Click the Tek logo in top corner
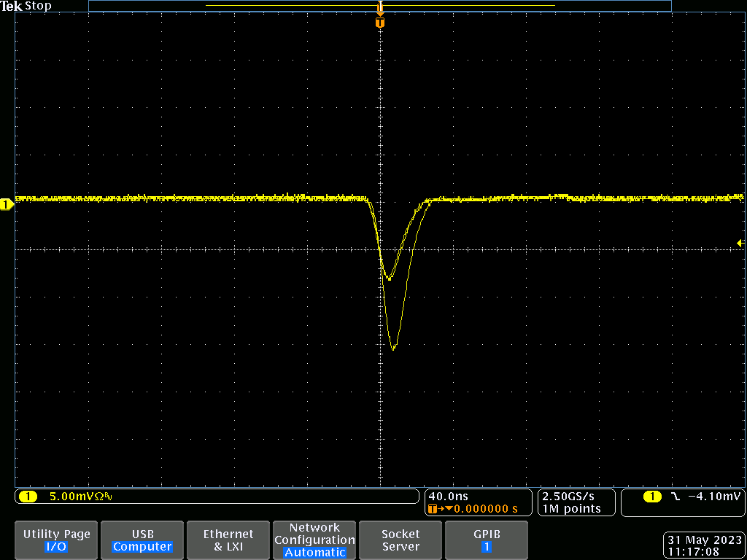Viewport: 747px width, 560px height. [x=12, y=6]
